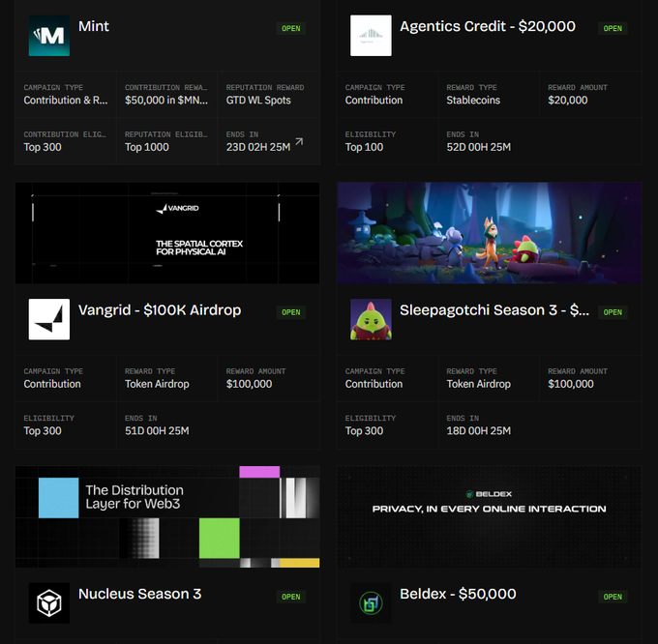The width and height of the screenshot is (658, 644).
Task: Click the Sleepagotchi avatar icon
Action: [371, 319]
